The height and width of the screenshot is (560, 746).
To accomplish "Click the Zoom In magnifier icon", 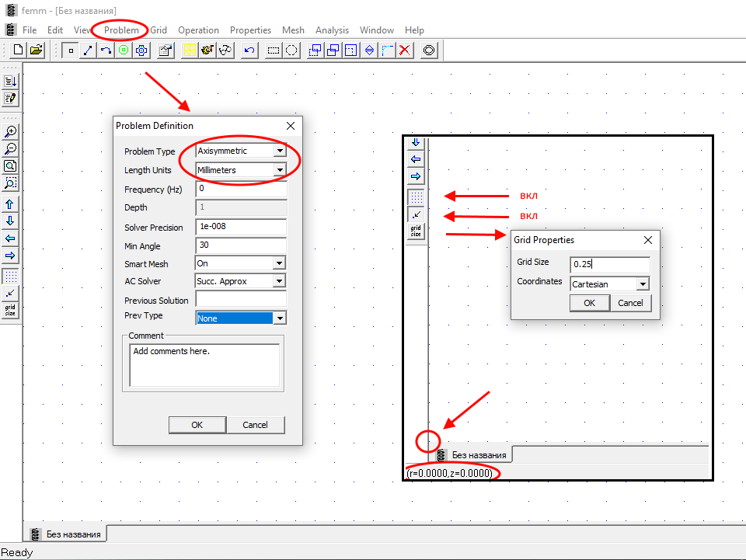I will (x=10, y=131).
